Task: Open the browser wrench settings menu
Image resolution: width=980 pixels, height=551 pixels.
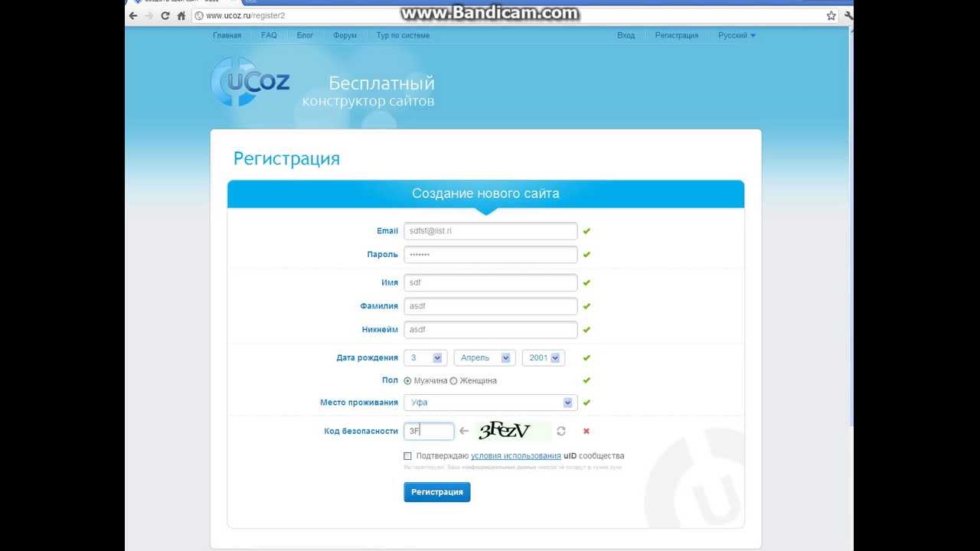Action: point(848,15)
